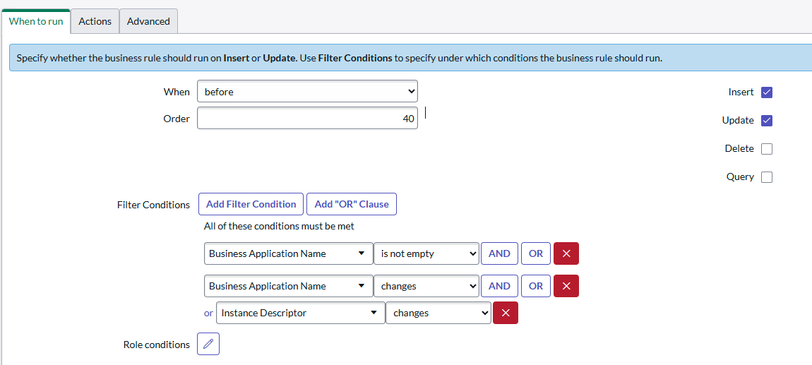This screenshot has height=365, width=812.
Task: Change Instance Descriptor's changes operator dropdown
Action: coord(439,313)
